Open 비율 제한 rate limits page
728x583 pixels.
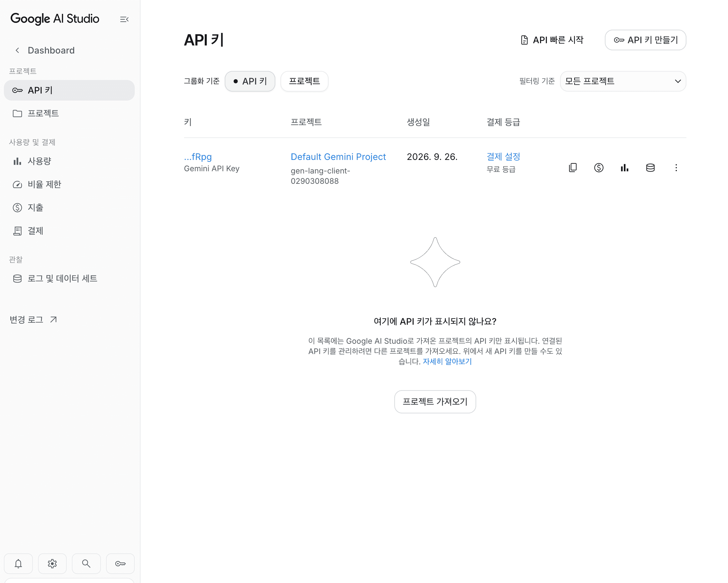(x=69, y=184)
